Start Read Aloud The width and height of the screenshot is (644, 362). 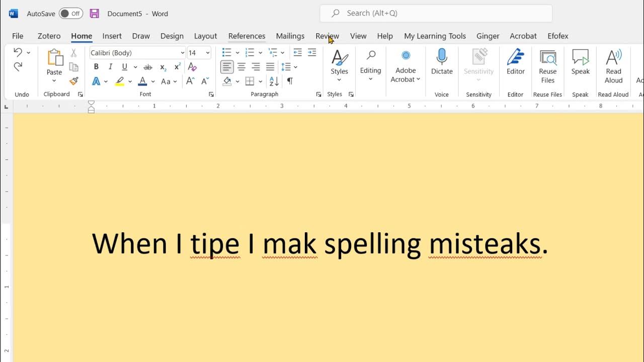(614, 67)
